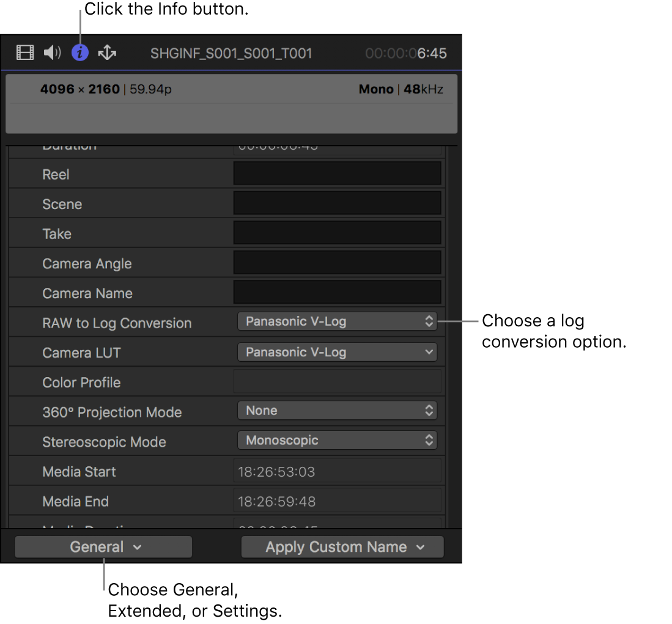Click the Color Profile field
Screen dimensions: 672x624
(337, 381)
